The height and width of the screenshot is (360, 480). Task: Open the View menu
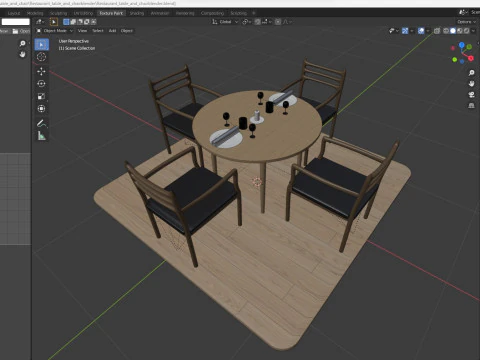pos(82,31)
